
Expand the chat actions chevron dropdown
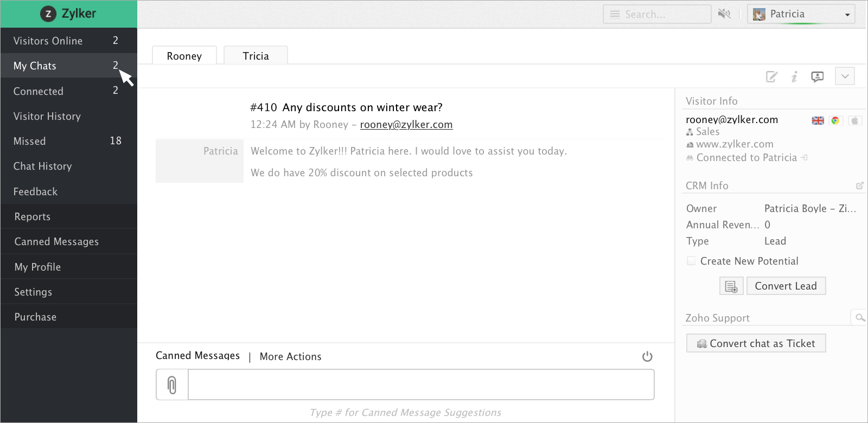tap(845, 76)
